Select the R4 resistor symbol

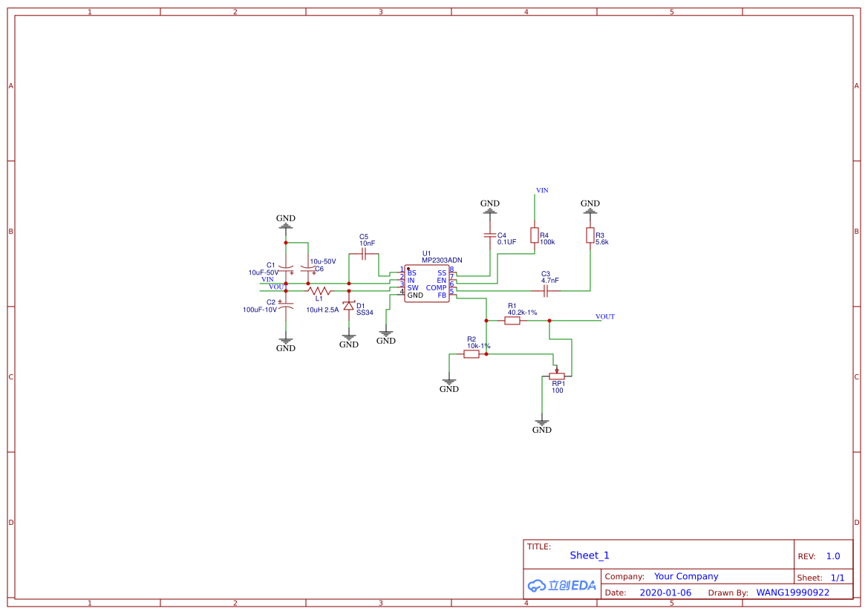pyautogui.click(x=534, y=235)
